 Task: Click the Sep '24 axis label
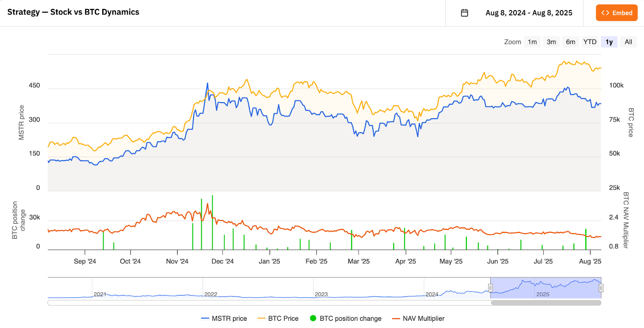[x=85, y=261]
